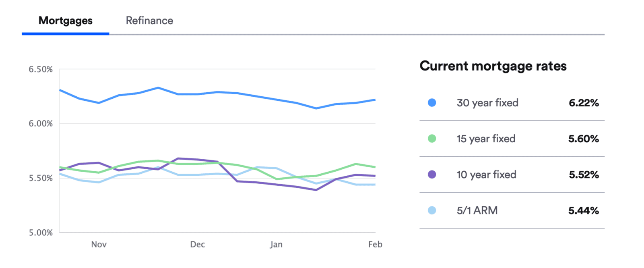The image size is (644, 268).
Task: Select the blue 30 year fixed chart line
Action: (x=201, y=93)
